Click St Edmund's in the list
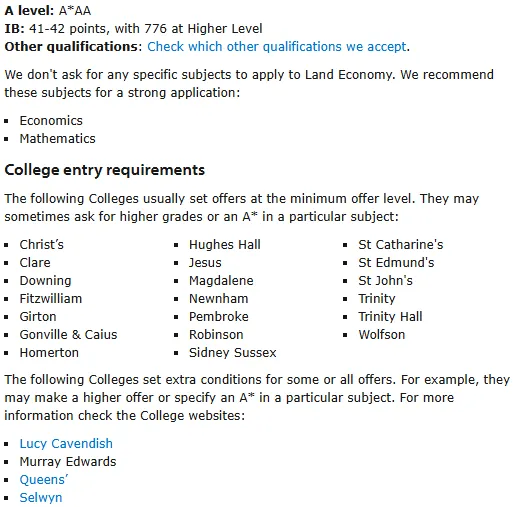Image resolution: width=516 pixels, height=507 pixels. (396, 263)
